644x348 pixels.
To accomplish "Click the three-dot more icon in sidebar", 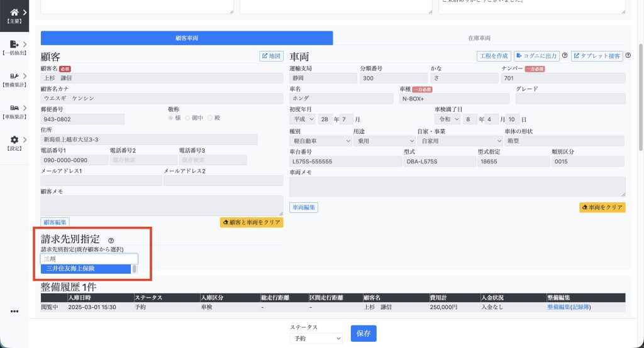I will coord(14,311).
